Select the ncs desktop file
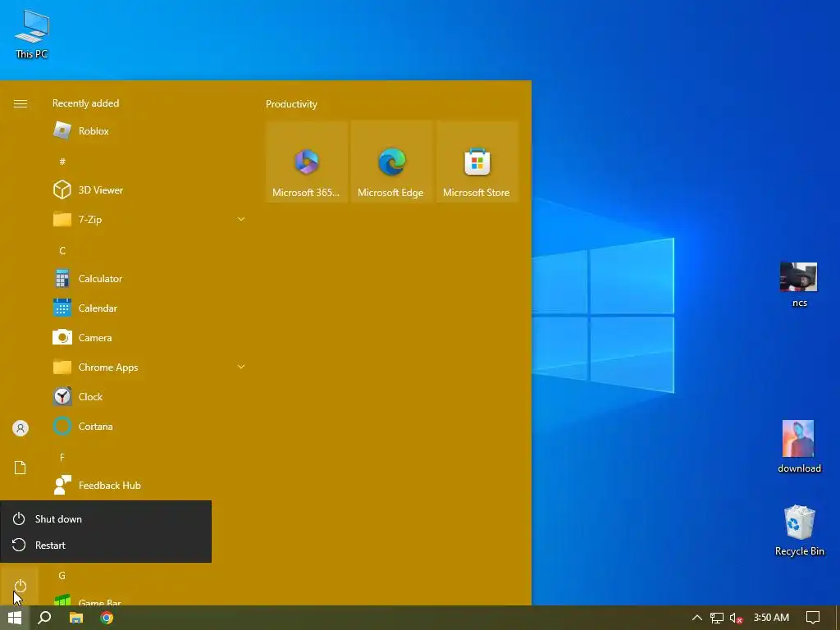Image resolution: width=840 pixels, height=630 pixels. [x=799, y=285]
